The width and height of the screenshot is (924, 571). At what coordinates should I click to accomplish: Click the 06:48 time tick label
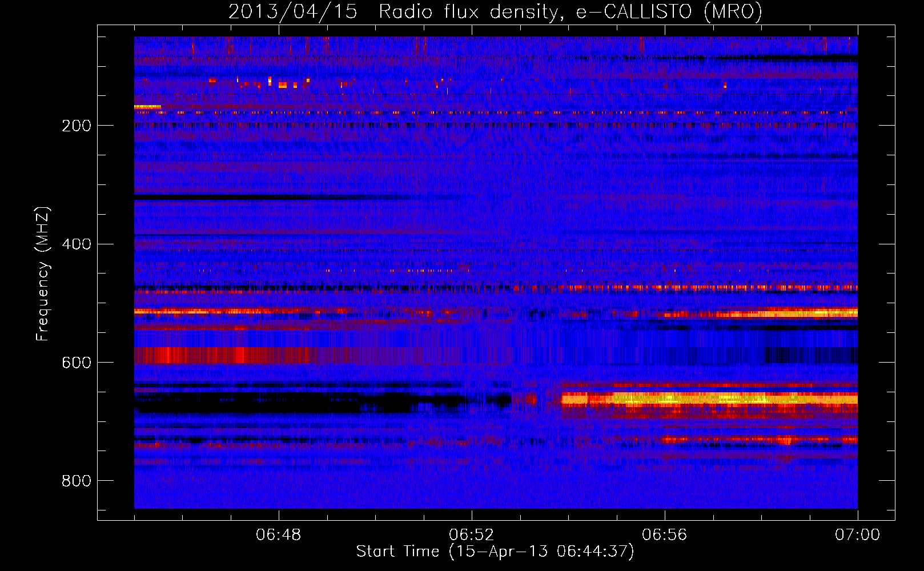point(279,535)
